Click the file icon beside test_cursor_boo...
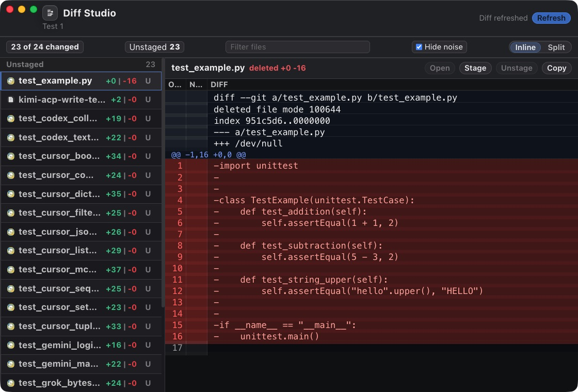Image resolution: width=578 pixels, height=392 pixels. [x=11, y=156]
